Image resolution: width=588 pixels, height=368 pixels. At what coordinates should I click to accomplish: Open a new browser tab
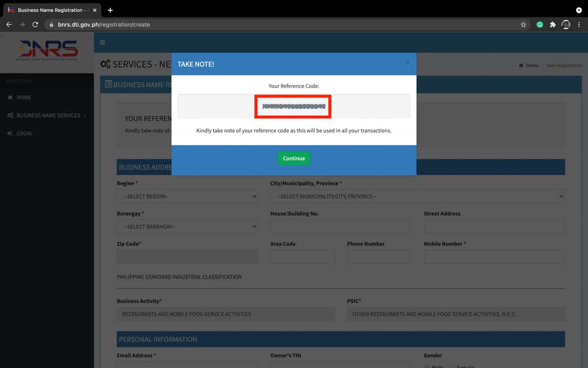110,10
